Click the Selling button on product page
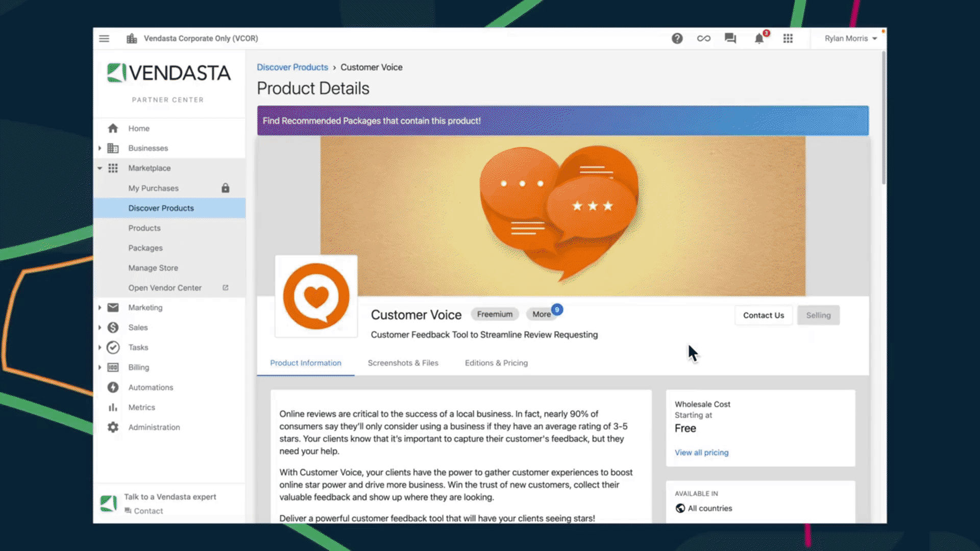Image resolution: width=980 pixels, height=551 pixels. click(x=819, y=315)
